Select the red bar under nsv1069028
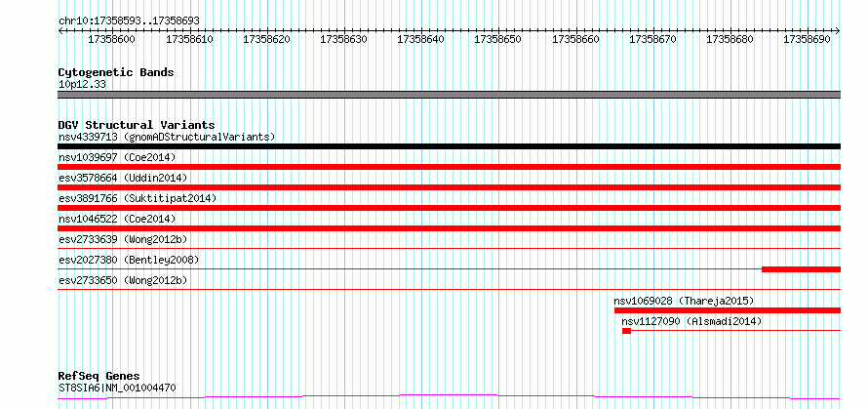868x409 pixels. click(728, 310)
